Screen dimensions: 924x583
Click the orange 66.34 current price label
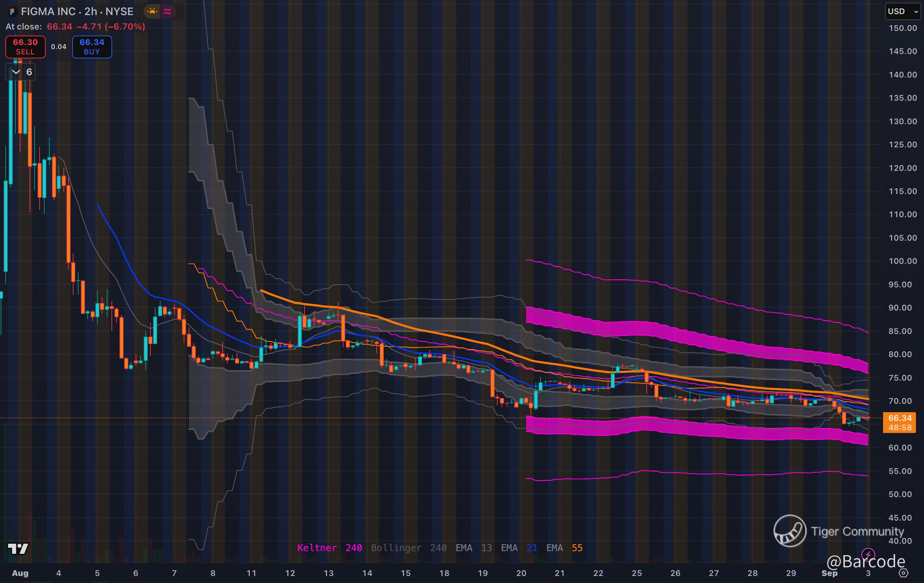click(899, 418)
